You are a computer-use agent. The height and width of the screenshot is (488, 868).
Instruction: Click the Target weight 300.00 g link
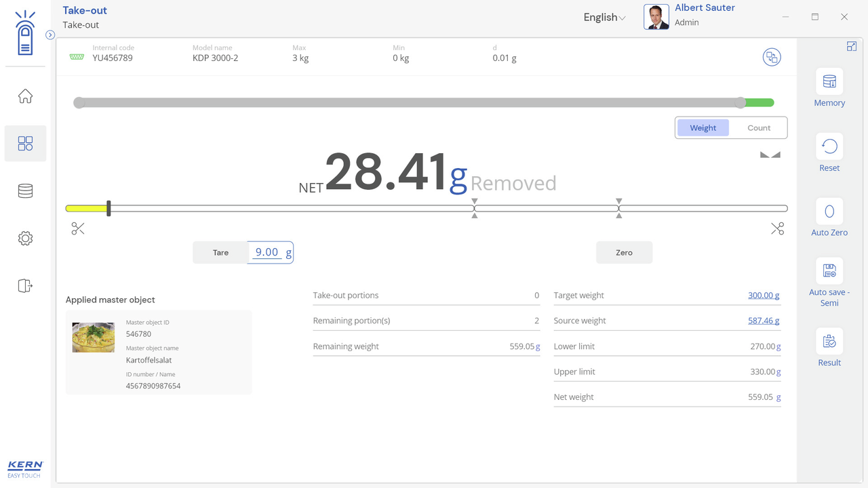click(763, 296)
